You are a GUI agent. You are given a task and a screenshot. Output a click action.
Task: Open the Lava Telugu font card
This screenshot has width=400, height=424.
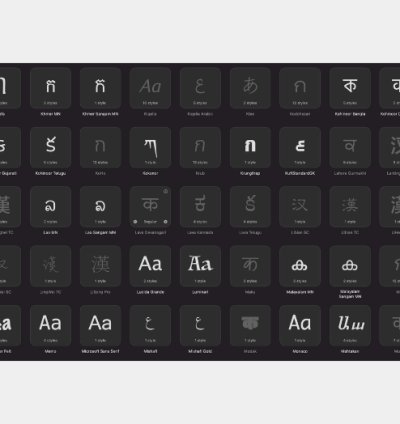coord(250,207)
